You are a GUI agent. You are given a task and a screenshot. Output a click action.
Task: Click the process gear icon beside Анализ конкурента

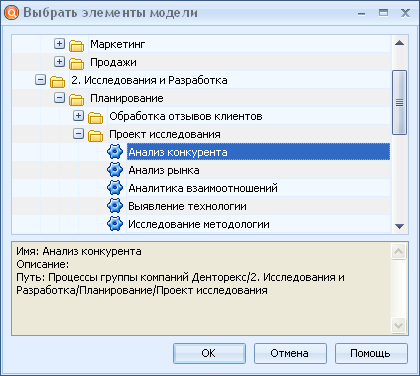(x=115, y=152)
